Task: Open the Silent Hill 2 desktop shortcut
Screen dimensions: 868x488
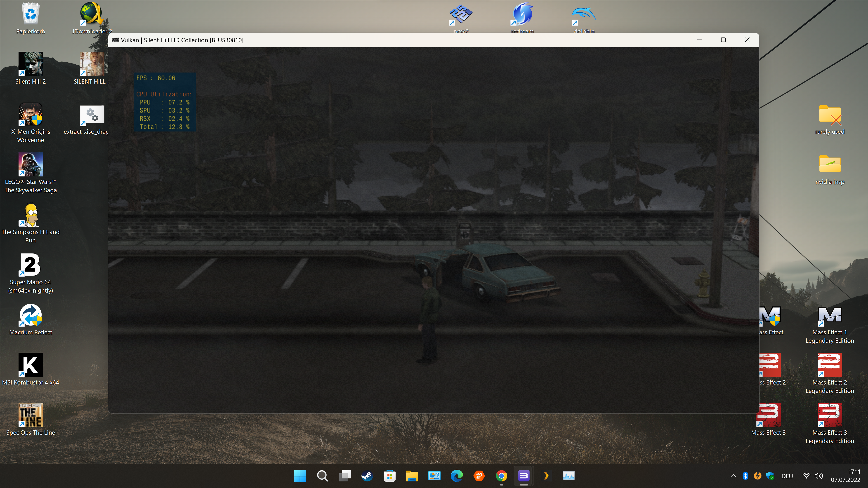Action: 30,64
